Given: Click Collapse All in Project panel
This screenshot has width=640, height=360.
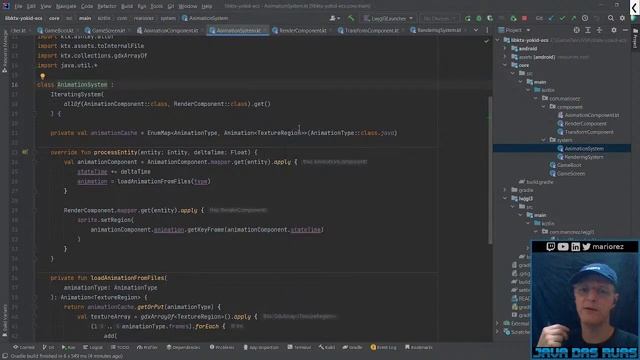Looking at the screenshot, I should [599, 30].
